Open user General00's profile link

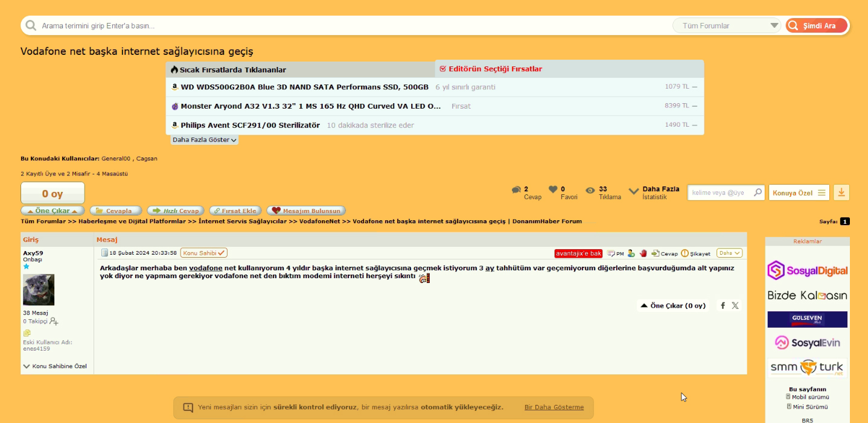116,159
